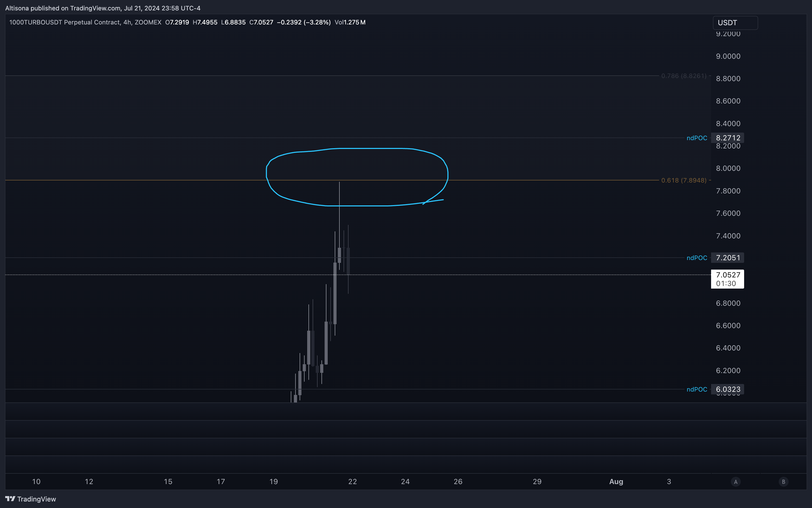
Task: Click the 8.0000 price scale label
Action: 728,168
